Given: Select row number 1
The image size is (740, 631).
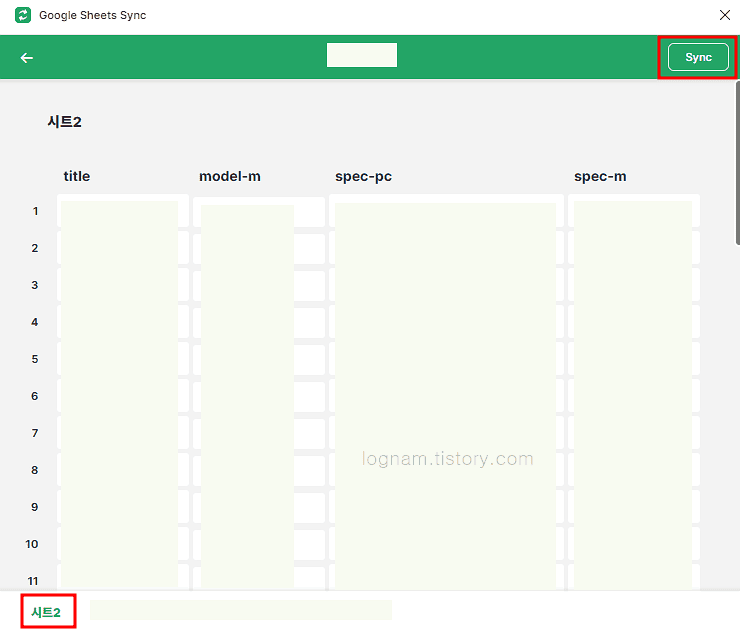Looking at the screenshot, I should (x=35, y=211).
